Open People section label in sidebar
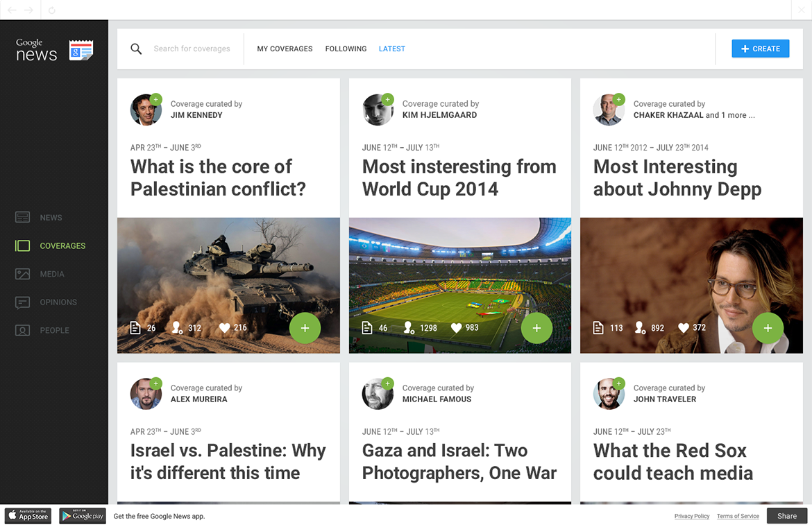Image resolution: width=812 pixels, height=527 pixels. 54,331
